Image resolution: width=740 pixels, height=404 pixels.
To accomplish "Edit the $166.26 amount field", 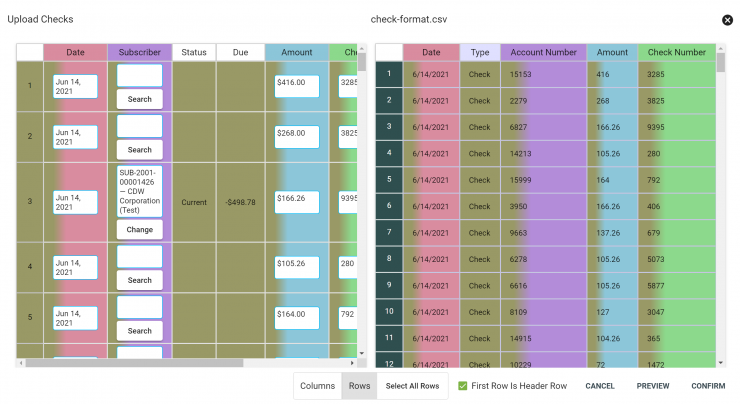I will [297, 202].
